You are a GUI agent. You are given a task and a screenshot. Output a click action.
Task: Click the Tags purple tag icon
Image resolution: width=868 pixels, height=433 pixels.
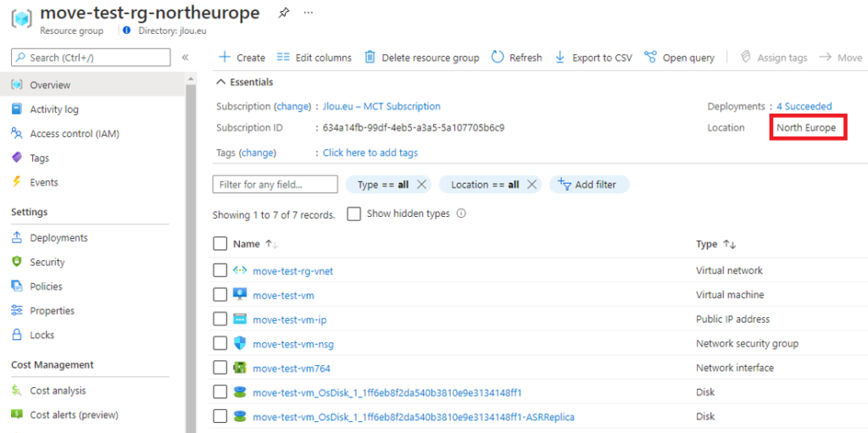click(x=17, y=158)
